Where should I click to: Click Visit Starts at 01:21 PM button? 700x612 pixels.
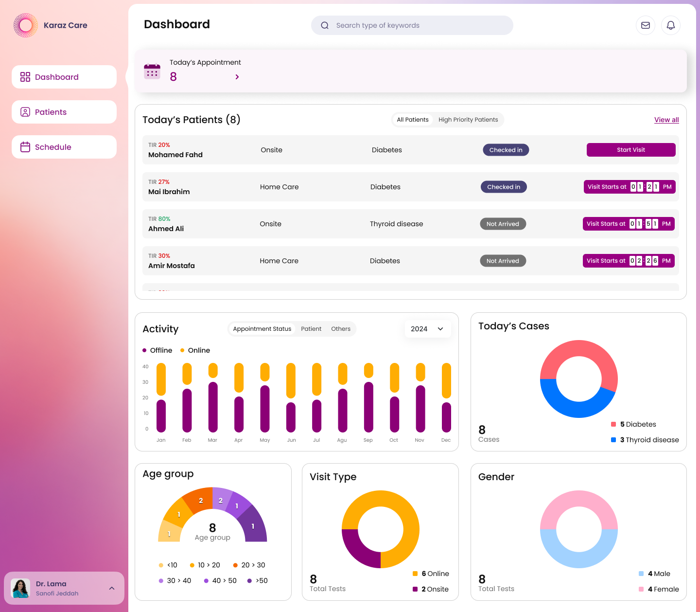point(630,187)
